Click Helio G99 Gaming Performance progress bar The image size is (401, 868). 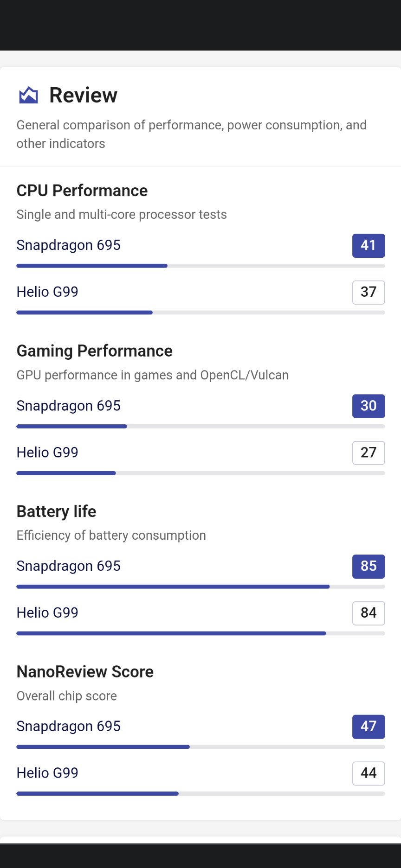click(200, 473)
